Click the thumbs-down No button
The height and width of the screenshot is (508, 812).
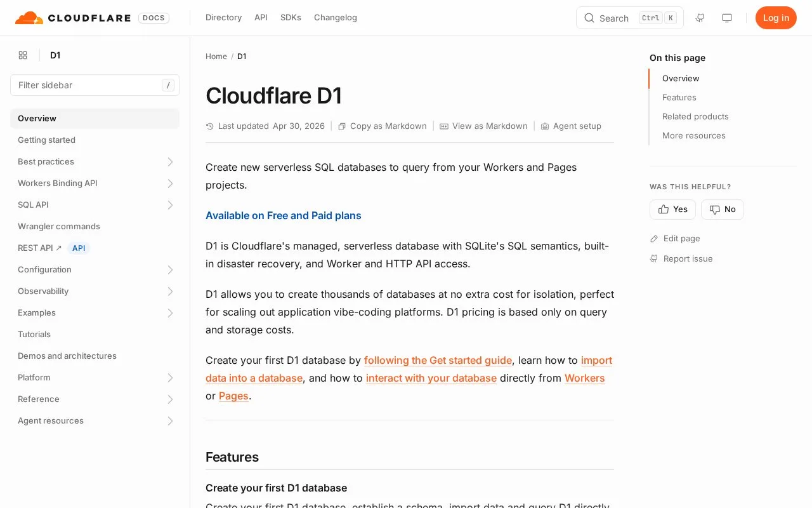tap(723, 210)
